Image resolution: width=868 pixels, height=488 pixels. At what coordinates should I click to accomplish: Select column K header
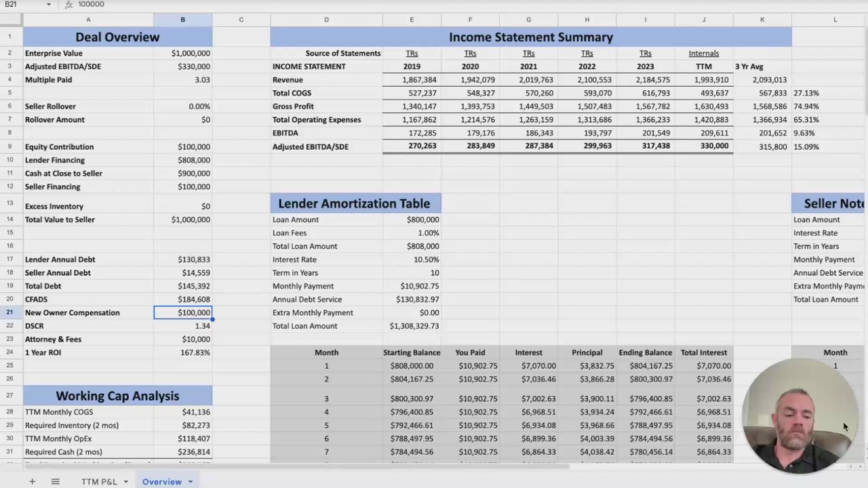coord(762,20)
